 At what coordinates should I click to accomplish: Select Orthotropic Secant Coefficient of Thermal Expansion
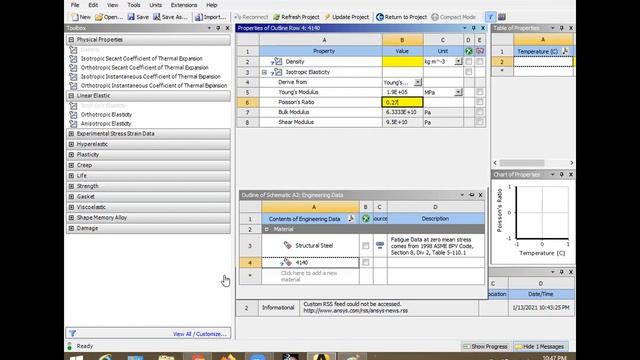click(x=144, y=68)
